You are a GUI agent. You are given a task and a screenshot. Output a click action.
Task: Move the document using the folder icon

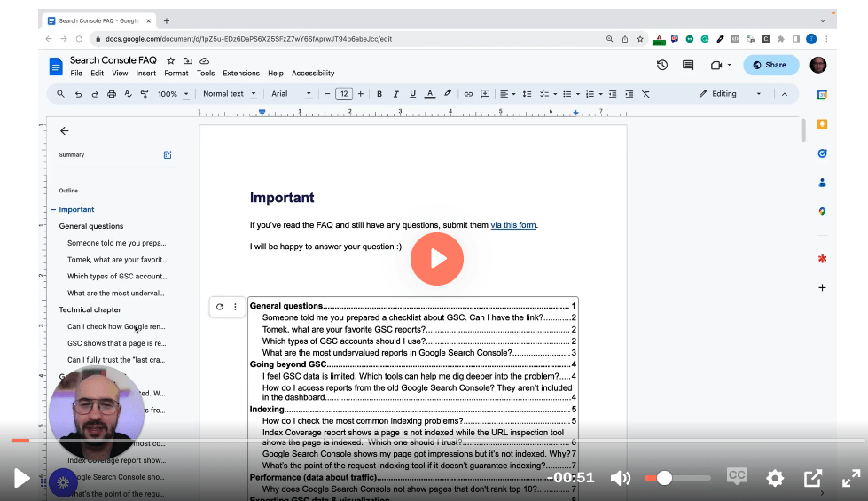click(x=188, y=61)
